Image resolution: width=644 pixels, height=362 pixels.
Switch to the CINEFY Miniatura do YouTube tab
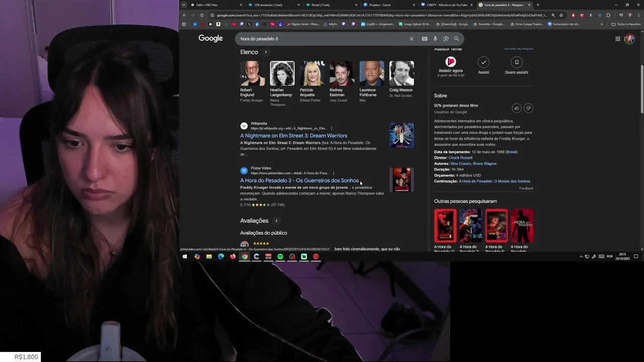(x=448, y=5)
